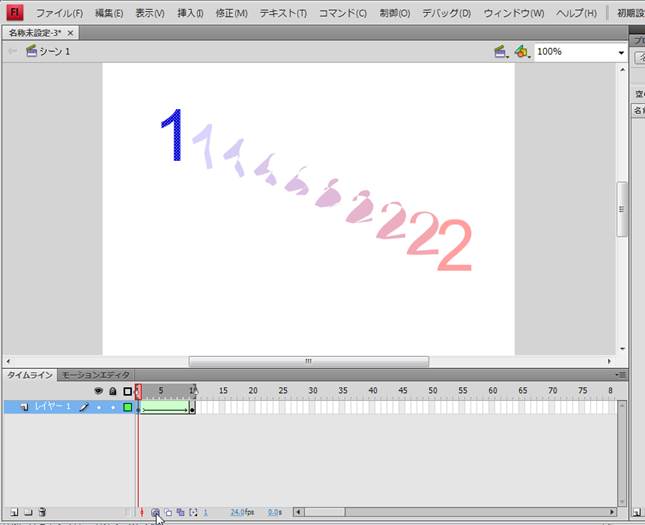
Task: Click the 24.0 fps frame rate value
Action: click(238, 512)
